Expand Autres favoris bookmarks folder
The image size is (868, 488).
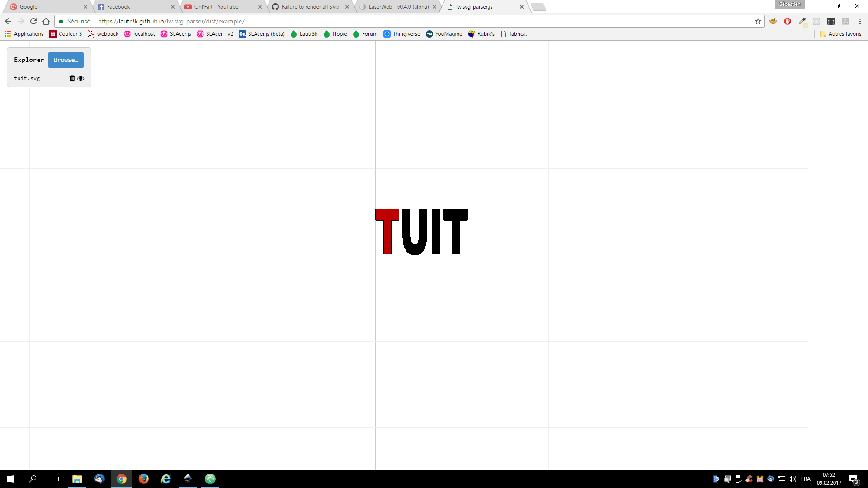pos(840,34)
